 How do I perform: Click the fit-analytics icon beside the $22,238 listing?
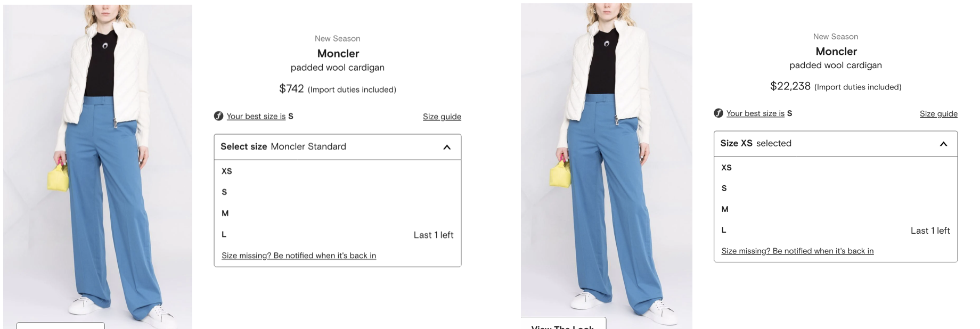pyautogui.click(x=718, y=113)
